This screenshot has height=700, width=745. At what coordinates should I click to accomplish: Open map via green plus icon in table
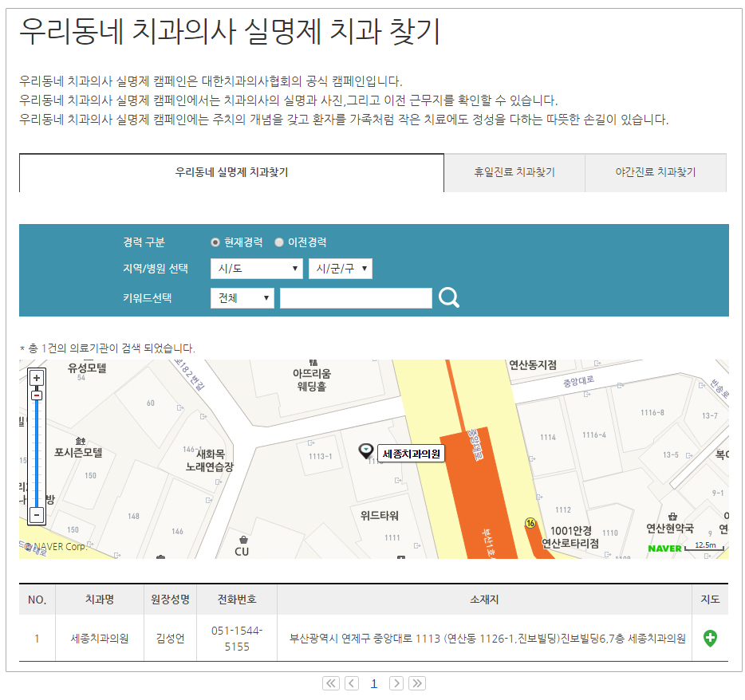[710, 638]
